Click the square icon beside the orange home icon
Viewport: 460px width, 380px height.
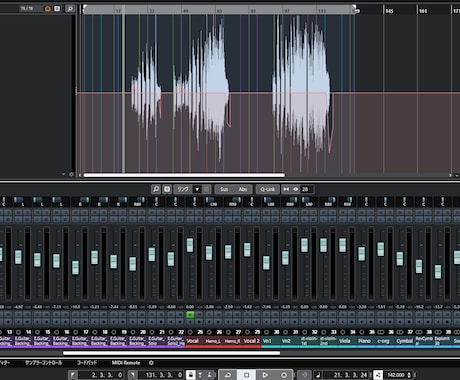click(x=57, y=8)
